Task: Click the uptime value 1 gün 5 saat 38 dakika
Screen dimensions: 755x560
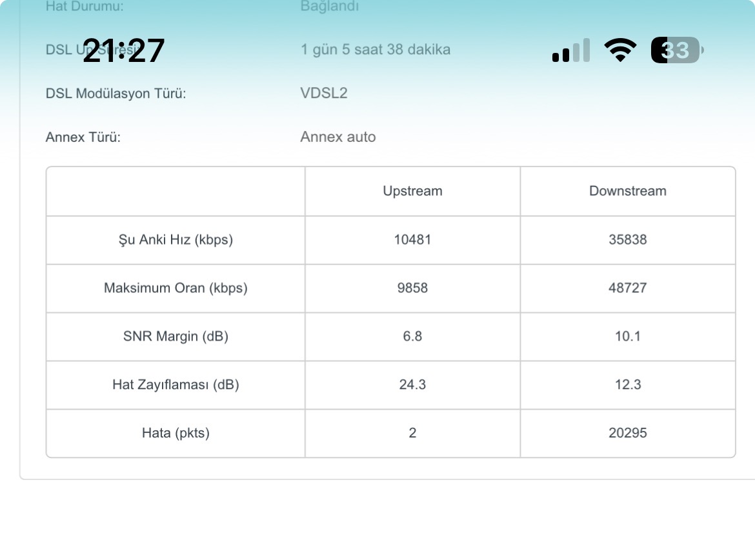Action: (x=376, y=50)
